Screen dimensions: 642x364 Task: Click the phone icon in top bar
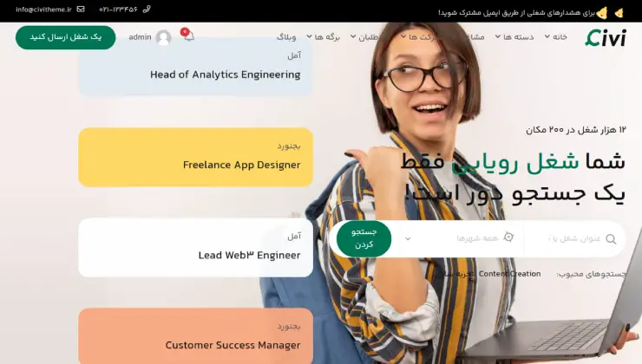point(146,9)
